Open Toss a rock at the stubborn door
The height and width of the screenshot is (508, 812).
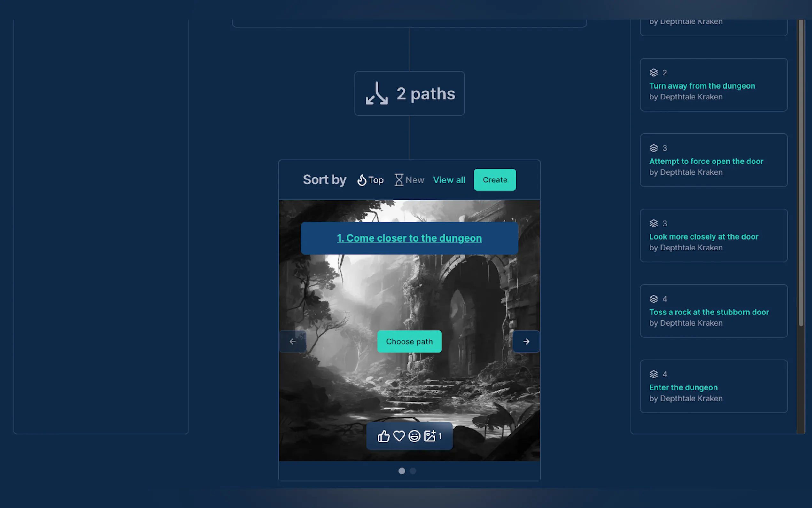click(x=709, y=312)
